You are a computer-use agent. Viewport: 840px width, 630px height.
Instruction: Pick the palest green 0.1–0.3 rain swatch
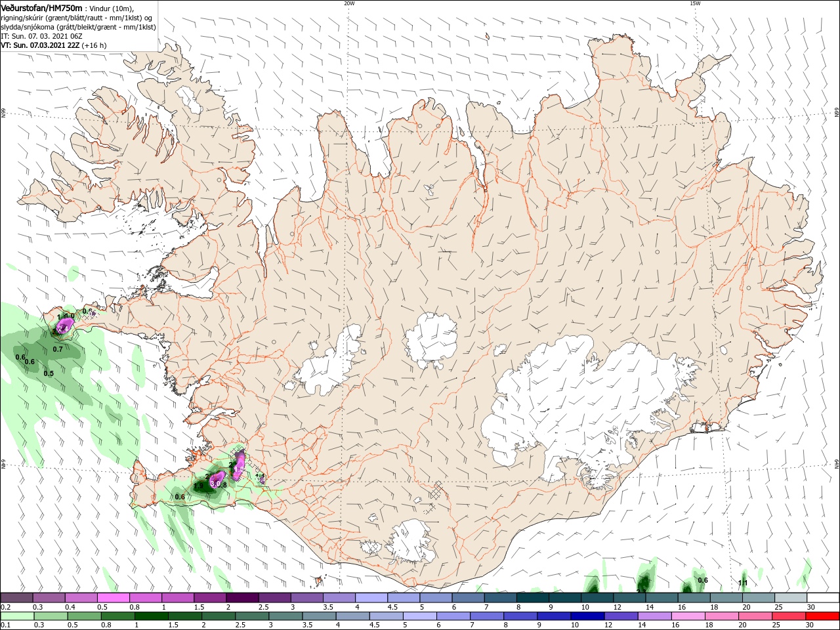pos(17,616)
